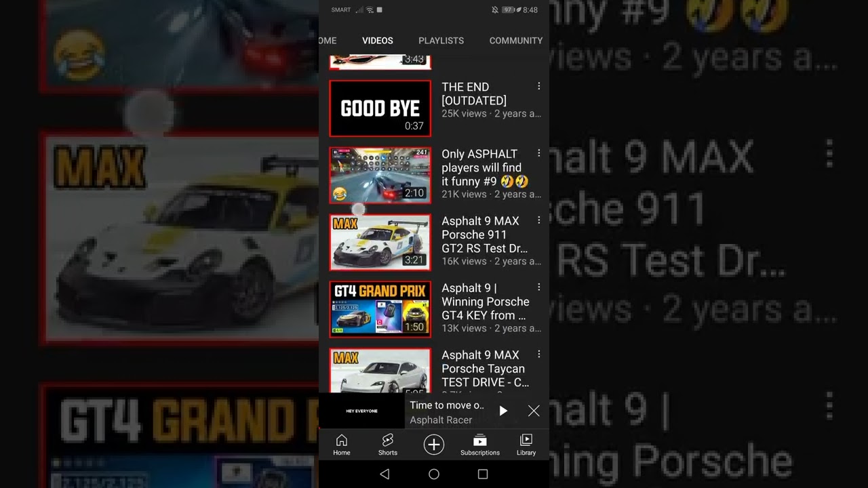The image size is (868, 488).
Task: Open the Porsche Taycan MAX thumbnail
Action: [x=380, y=371]
